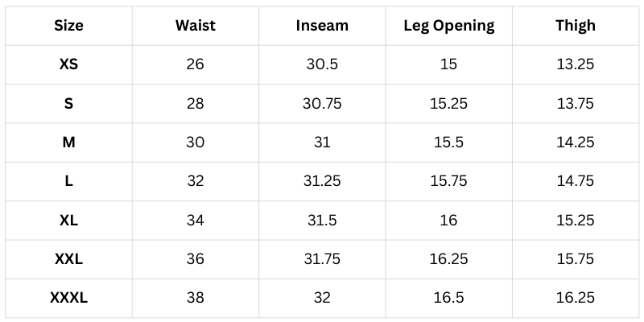This screenshot has width=644, height=322.
Task: Select the S size row label
Action: click(x=68, y=103)
